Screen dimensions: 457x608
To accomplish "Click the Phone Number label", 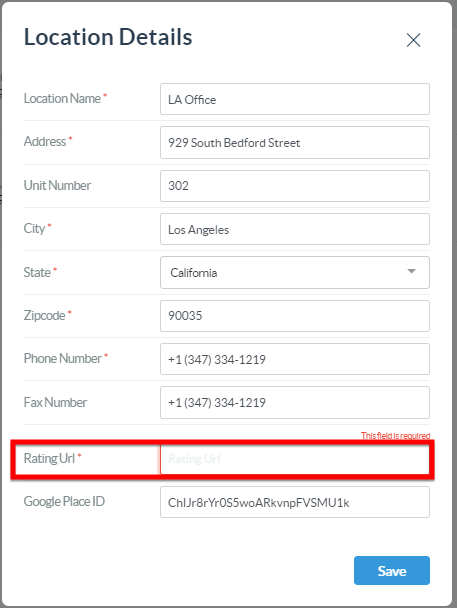I will pos(63,358).
